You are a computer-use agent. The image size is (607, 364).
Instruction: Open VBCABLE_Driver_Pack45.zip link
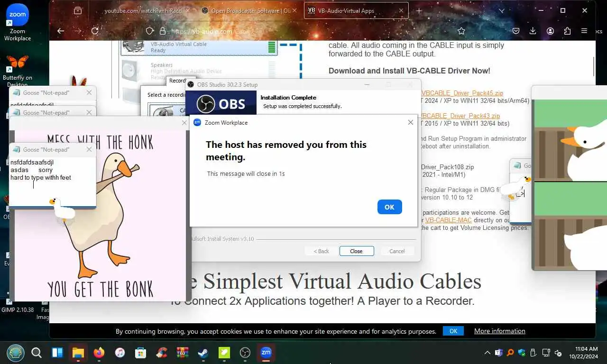(462, 93)
